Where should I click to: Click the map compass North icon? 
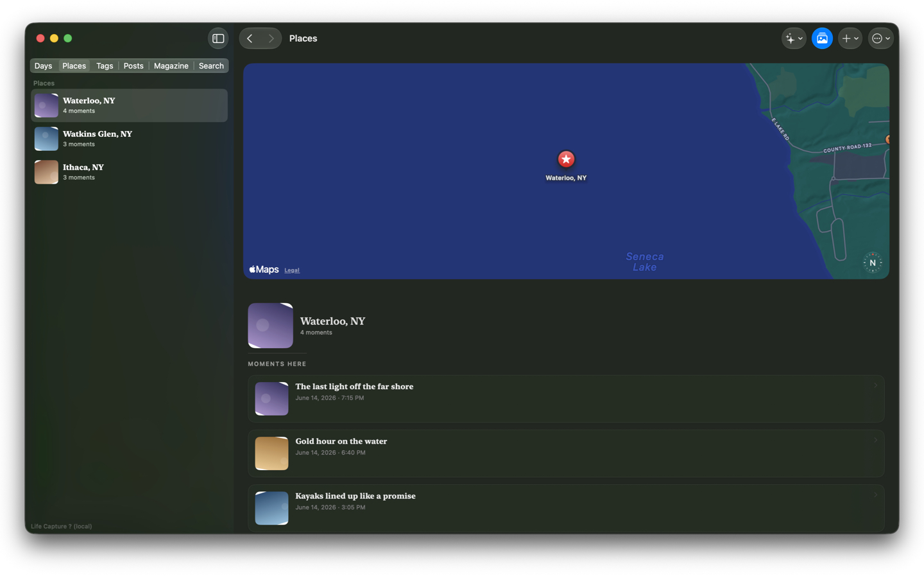873,263
